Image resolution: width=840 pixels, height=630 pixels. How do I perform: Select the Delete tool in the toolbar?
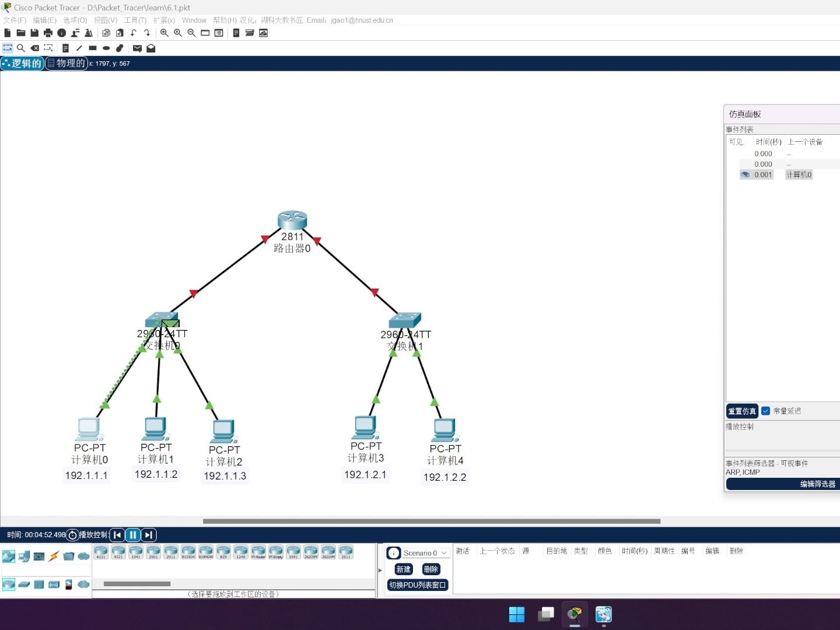[x=35, y=48]
